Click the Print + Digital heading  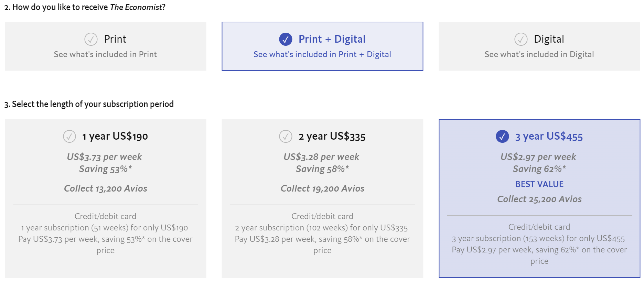(332, 39)
